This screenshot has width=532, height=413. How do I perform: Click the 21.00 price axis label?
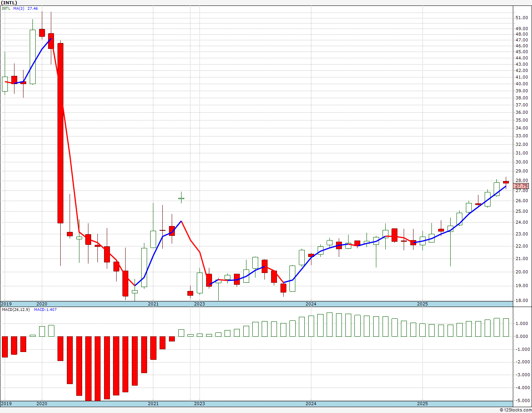coord(521,259)
